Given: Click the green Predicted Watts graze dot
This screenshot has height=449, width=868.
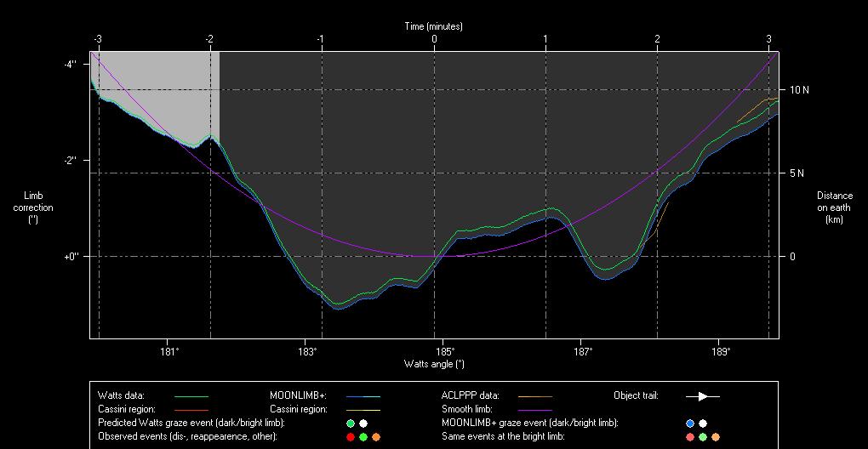Looking at the screenshot, I should click(351, 423).
